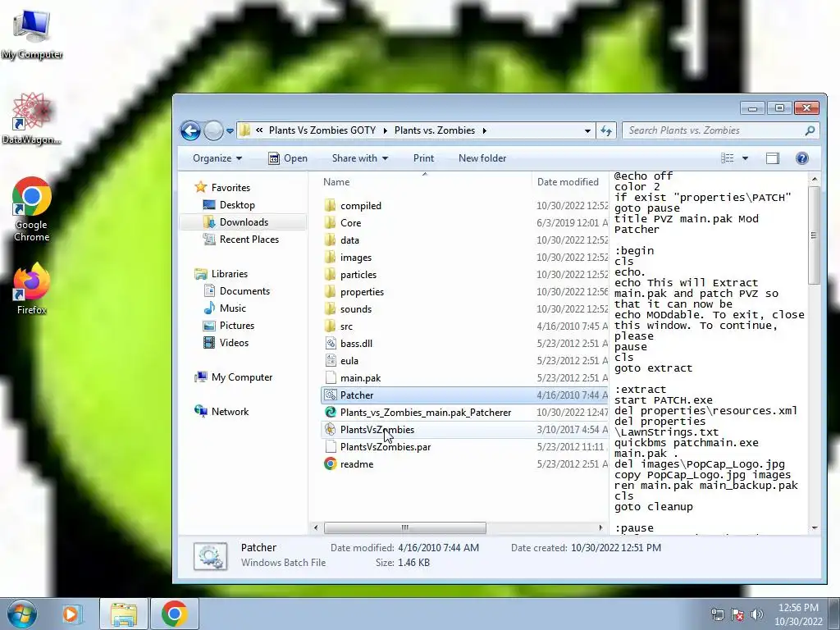Click Open toolbar button
The image size is (840, 630).
click(288, 158)
